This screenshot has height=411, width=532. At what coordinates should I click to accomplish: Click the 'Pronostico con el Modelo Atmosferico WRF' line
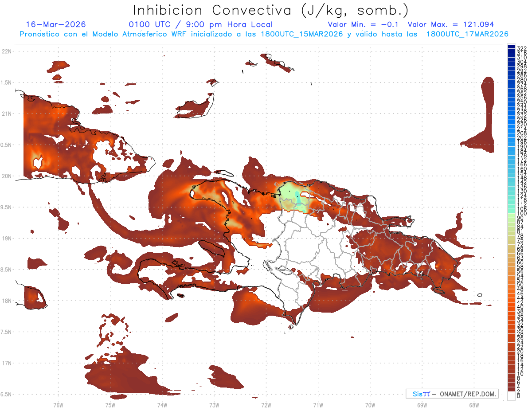coord(264,34)
